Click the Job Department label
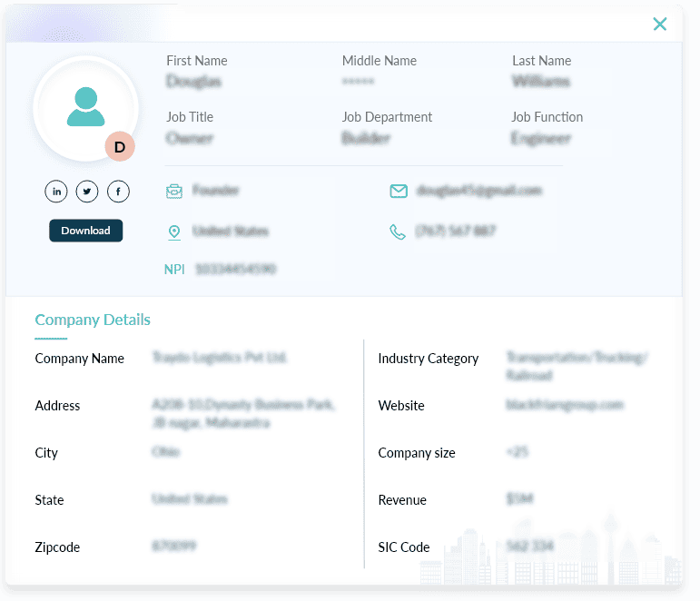 tap(387, 117)
